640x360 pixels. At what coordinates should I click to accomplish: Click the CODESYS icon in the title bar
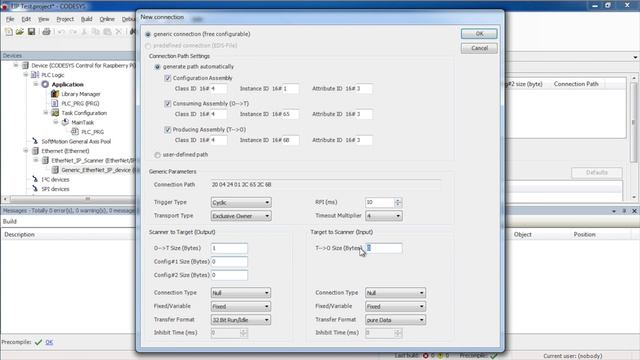tap(5, 7)
